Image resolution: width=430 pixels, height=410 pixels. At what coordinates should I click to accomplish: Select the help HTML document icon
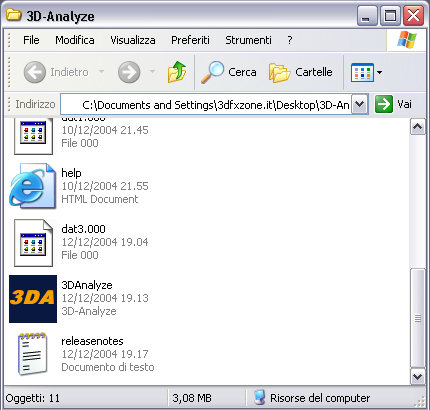(32, 186)
